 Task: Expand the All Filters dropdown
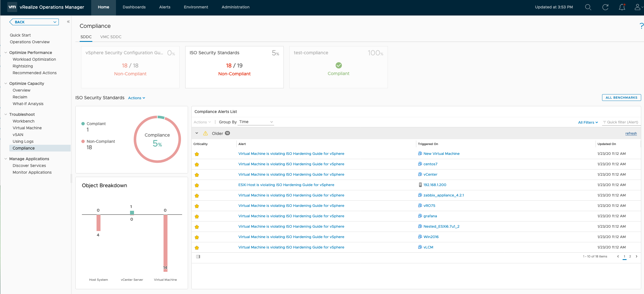[588, 122]
